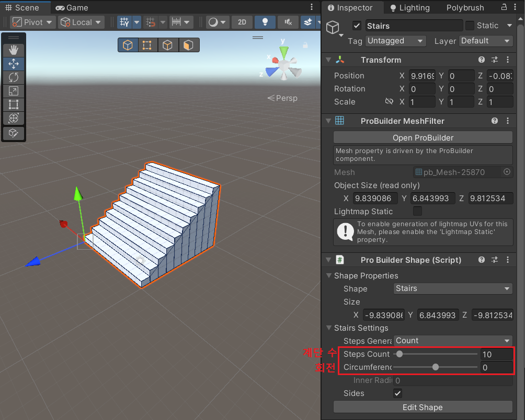Image resolution: width=525 pixels, height=420 pixels.
Task: Collapse the Shape Properties foldout
Action: [329, 275]
